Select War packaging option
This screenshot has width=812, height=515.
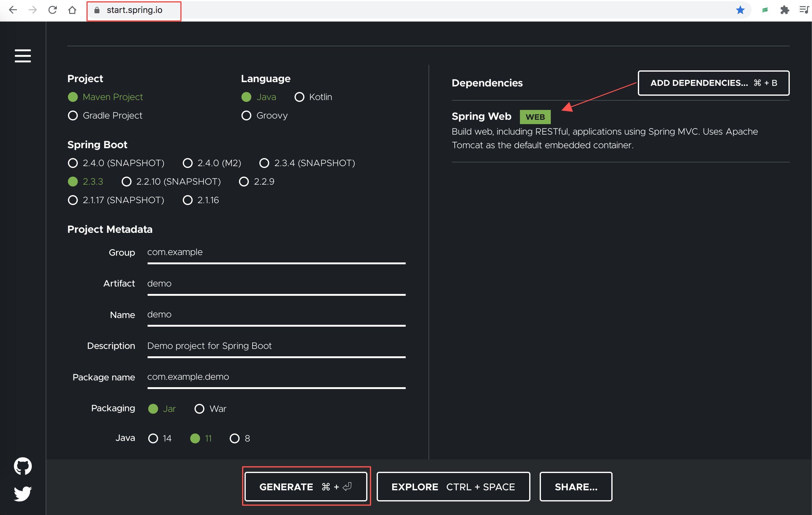point(199,409)
